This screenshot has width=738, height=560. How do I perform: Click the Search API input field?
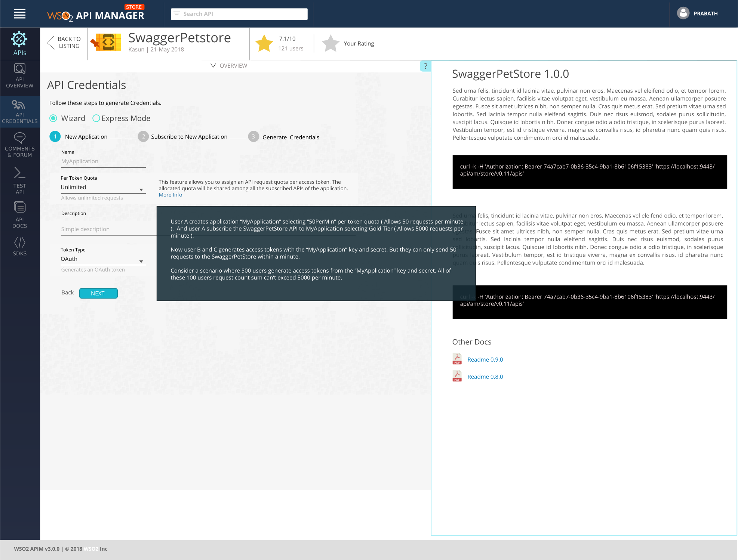(239, 14)
